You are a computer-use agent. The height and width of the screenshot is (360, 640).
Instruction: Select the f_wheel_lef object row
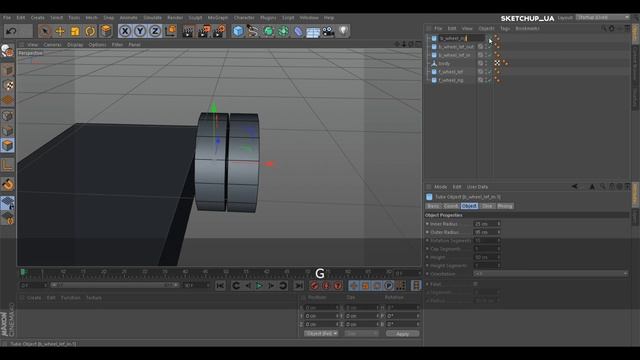[451, 72]
